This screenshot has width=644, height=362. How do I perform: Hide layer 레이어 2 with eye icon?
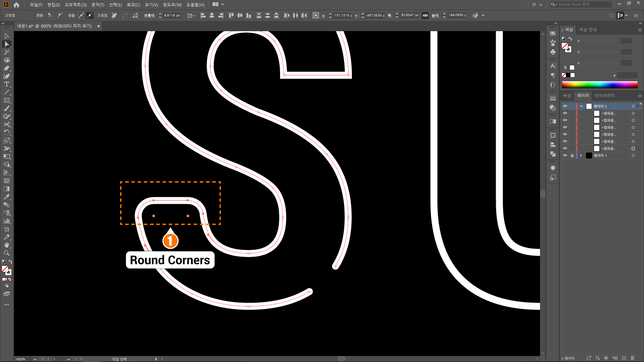tap(565, 106)
